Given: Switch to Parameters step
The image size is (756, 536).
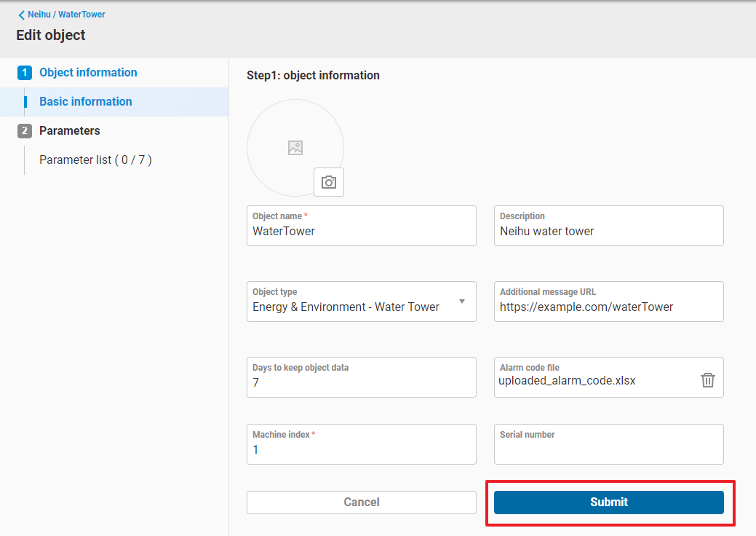Looking at the screenshot, I should [x=70, y=131].
